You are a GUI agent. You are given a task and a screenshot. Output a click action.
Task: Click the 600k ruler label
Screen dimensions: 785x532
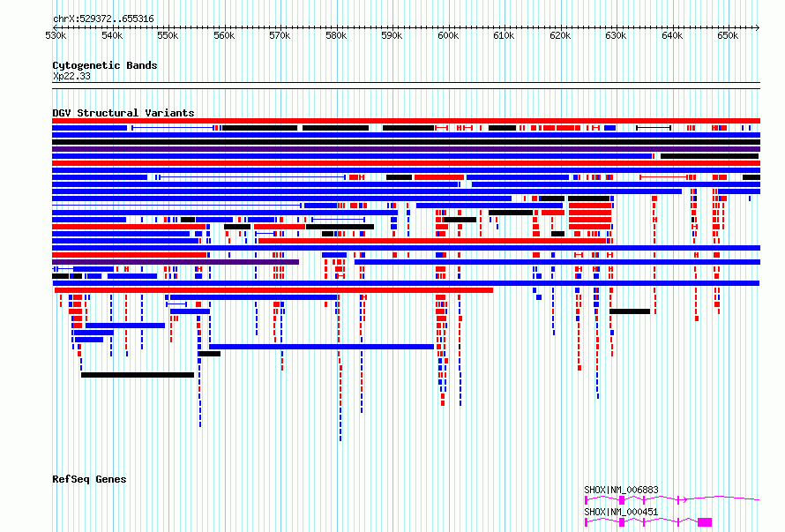tap(447, 36)
